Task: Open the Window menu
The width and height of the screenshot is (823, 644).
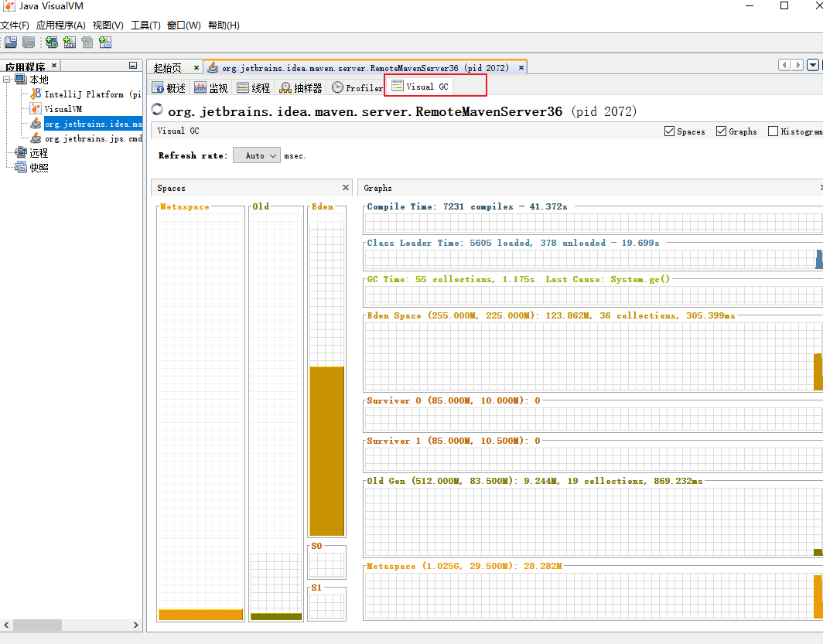Action: 184,26
